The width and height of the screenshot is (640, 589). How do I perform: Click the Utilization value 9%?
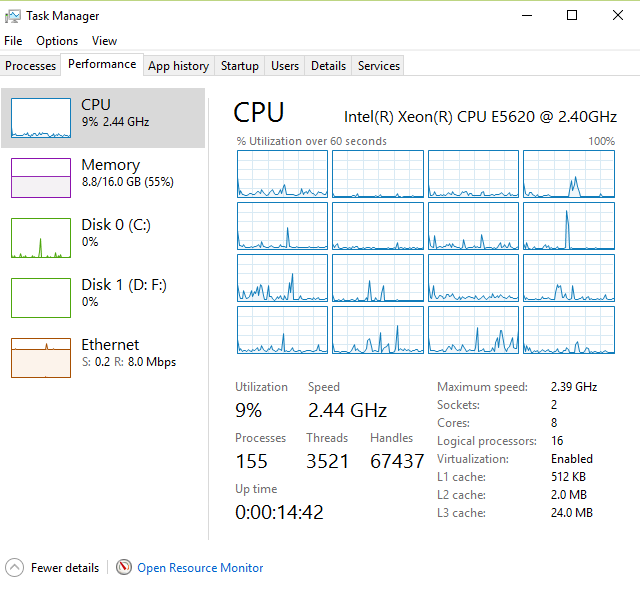pyautogui.click(x=248, y=410)
